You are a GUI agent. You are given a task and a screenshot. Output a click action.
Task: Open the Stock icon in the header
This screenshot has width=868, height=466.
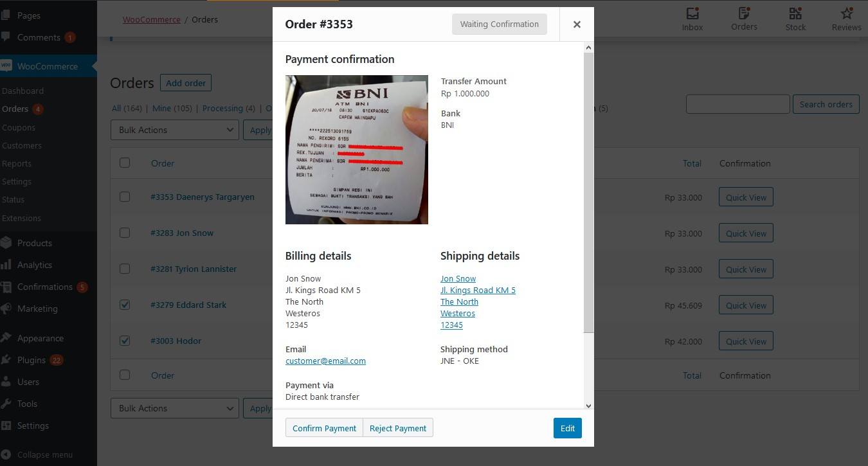pyautogui.click(x=795, y=13)
